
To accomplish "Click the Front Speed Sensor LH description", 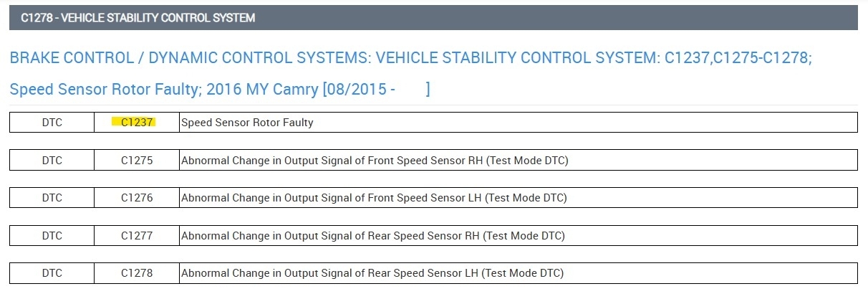I will click(x=374, y=198).
